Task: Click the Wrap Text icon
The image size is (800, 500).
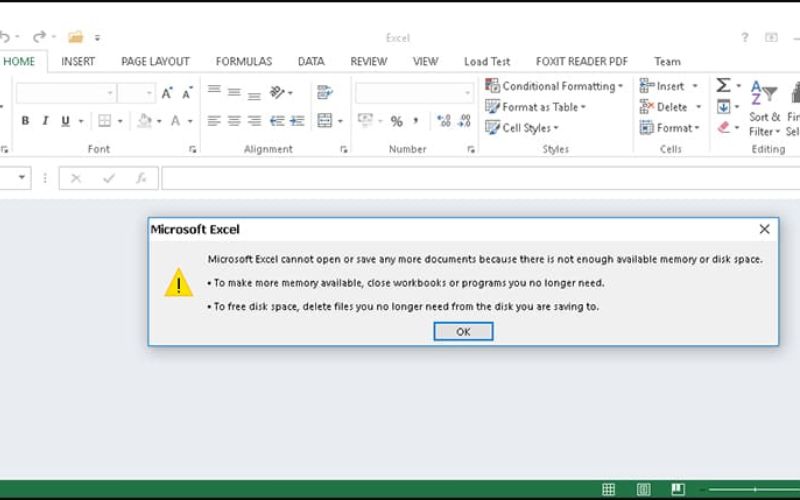Action: coord(324,92)
